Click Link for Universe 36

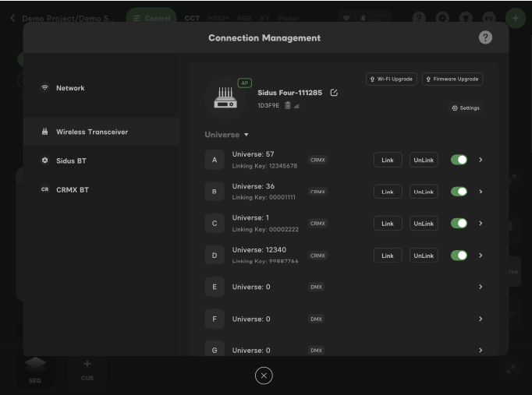(388, 192)
